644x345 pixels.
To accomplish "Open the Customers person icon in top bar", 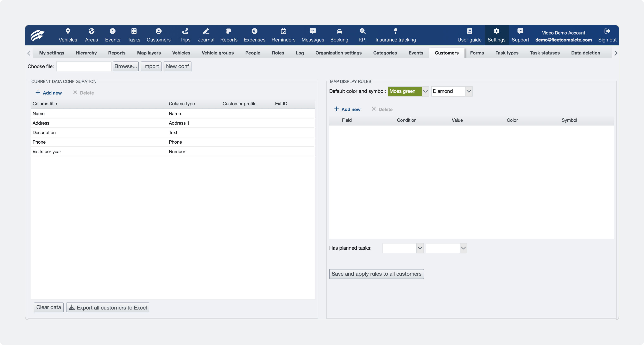I will [158, 31].
